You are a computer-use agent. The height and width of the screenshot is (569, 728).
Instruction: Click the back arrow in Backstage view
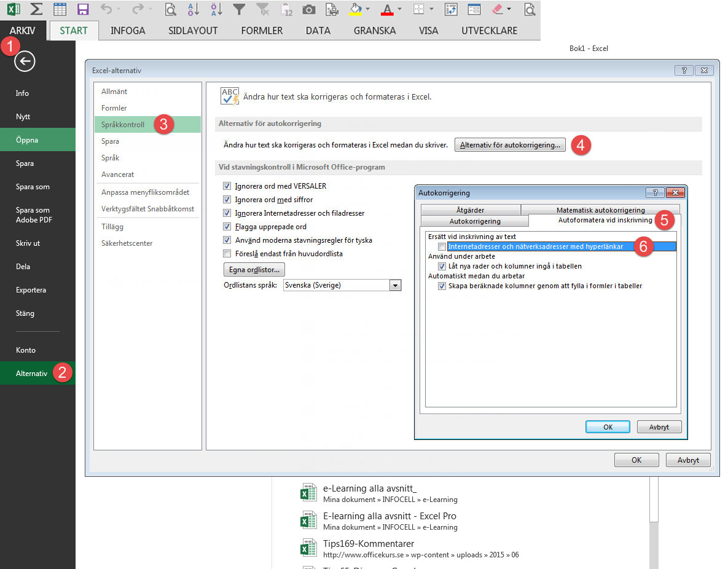pos(25,61)
